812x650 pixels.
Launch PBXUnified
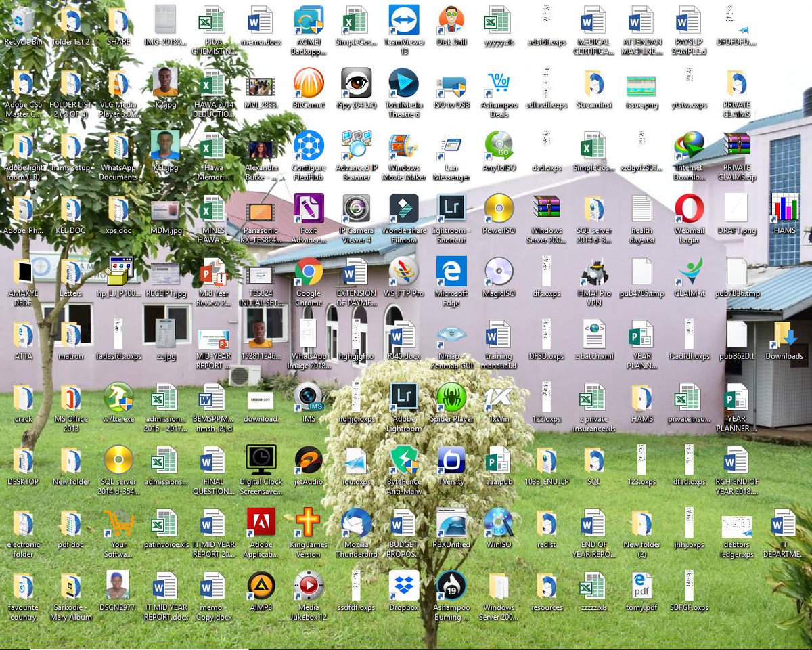click(x=451, y=523)
